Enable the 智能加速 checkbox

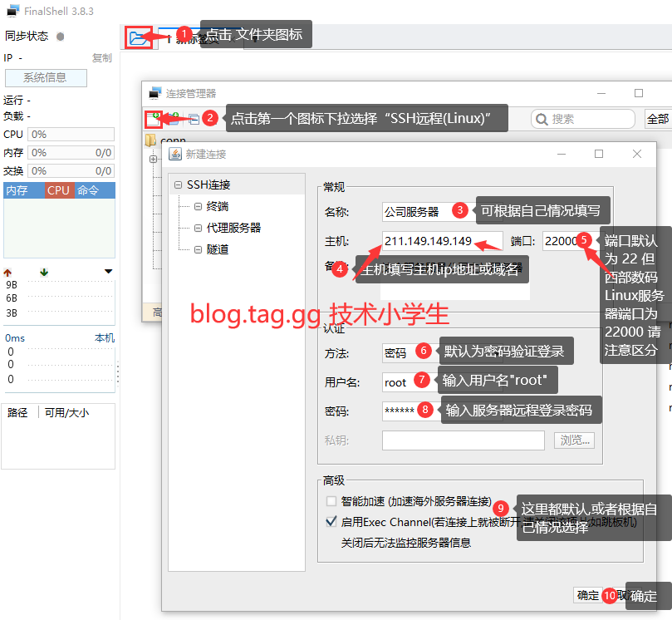pos(331,501)
